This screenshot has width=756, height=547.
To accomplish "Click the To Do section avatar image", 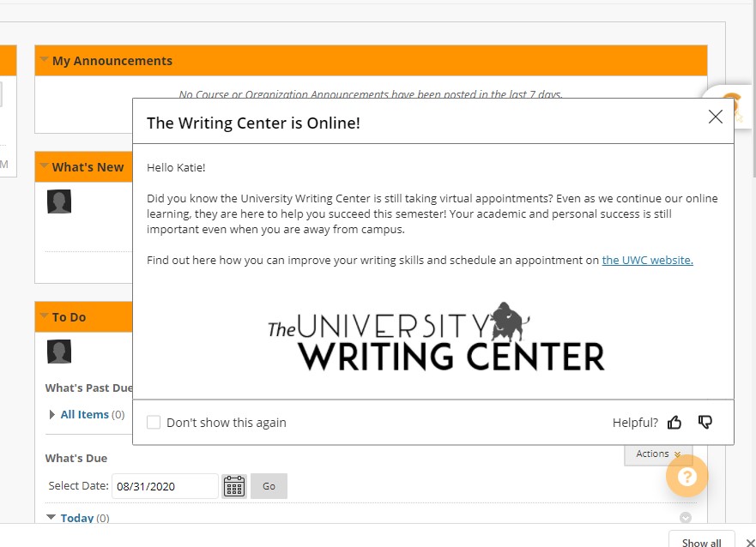I will click(x=58, y=351).
